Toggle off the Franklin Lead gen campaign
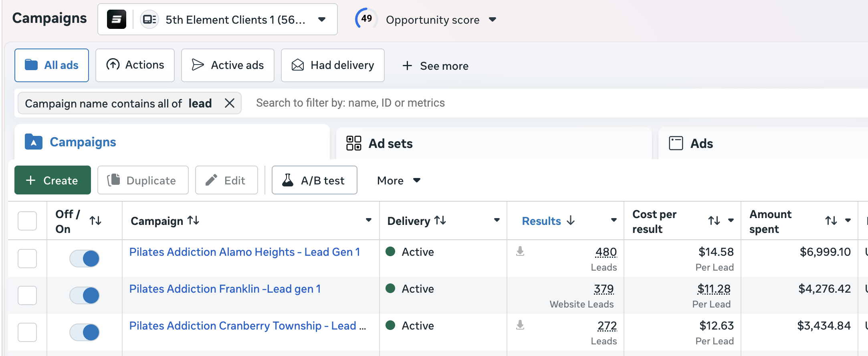Image resolution: width=868 pixels, height=356 pixels. [x=85, y=295]
